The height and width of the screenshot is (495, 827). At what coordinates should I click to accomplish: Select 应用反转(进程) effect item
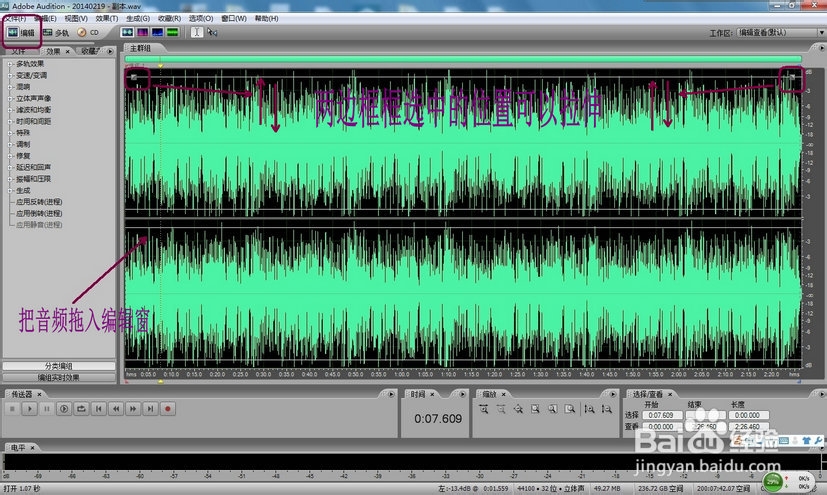tap(39, 202)
